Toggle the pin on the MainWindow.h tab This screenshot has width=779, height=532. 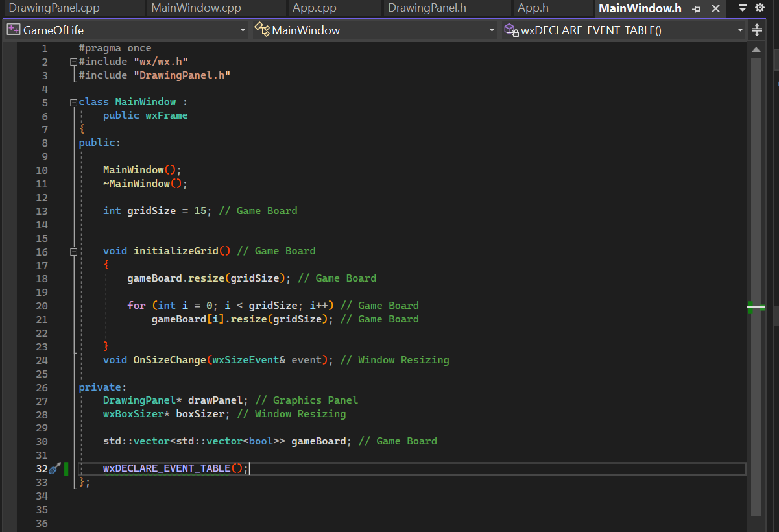(695, 8)
